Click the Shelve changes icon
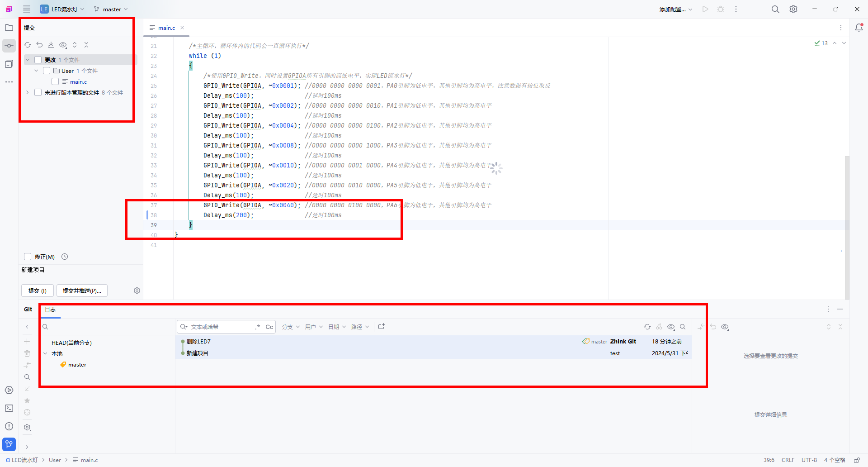This screenshot has height=467, width=868. (x=51, y=45)
